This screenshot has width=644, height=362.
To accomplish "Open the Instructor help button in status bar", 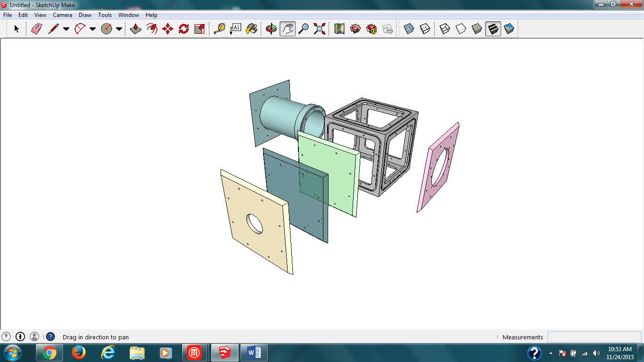I will [50, 337].
